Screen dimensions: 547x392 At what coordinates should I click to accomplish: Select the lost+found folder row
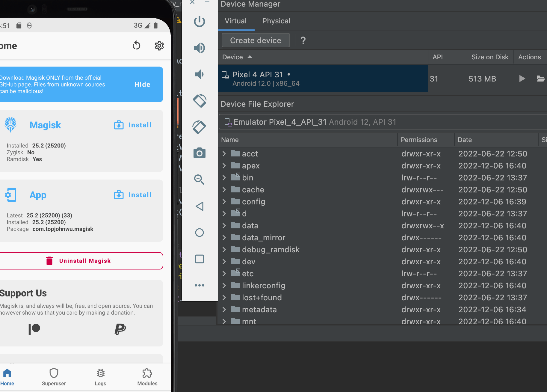click(383, 298)
